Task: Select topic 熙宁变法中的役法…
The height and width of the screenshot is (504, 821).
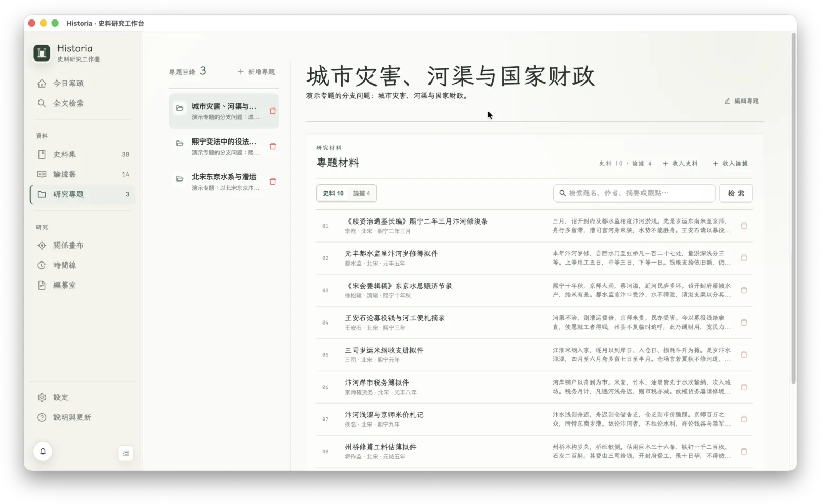Action: pyautogui.click(x=224, y=146)
